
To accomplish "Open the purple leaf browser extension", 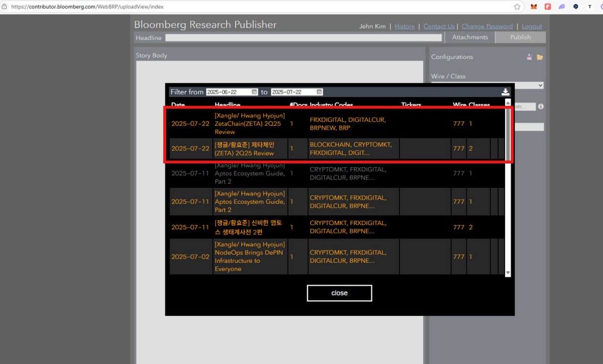I will click(x=562, y=7).
